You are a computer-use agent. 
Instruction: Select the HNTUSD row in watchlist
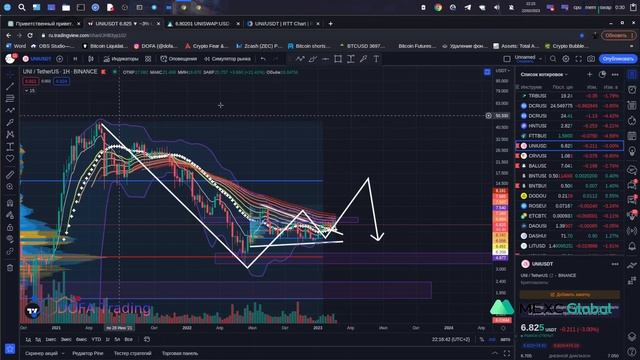[x=570, y=126]
